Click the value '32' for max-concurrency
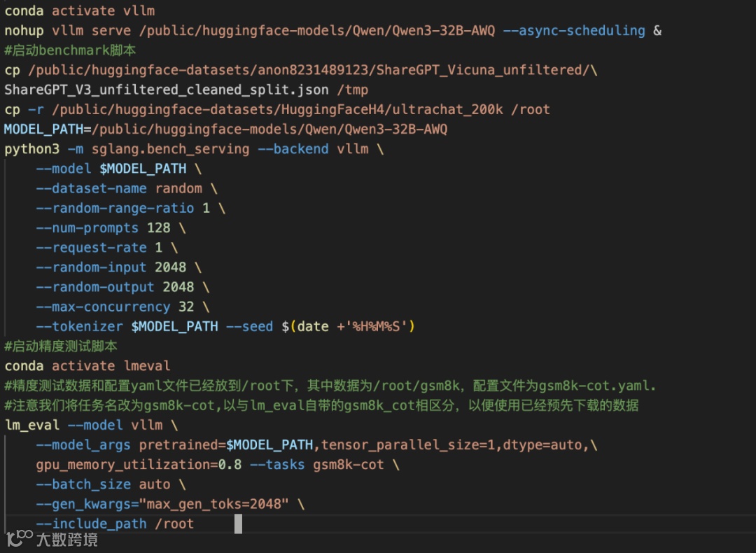This screenshot has width=756, height=553. click(186, 307)
